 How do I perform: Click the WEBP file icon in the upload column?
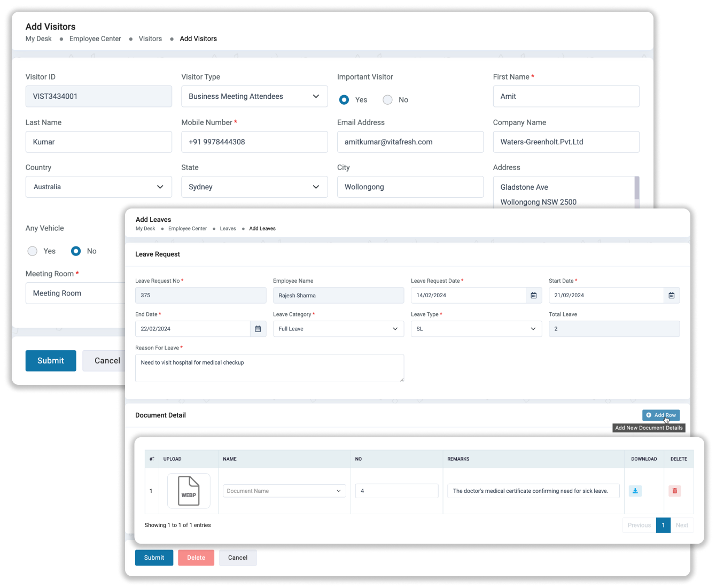(x=189, y=491)
